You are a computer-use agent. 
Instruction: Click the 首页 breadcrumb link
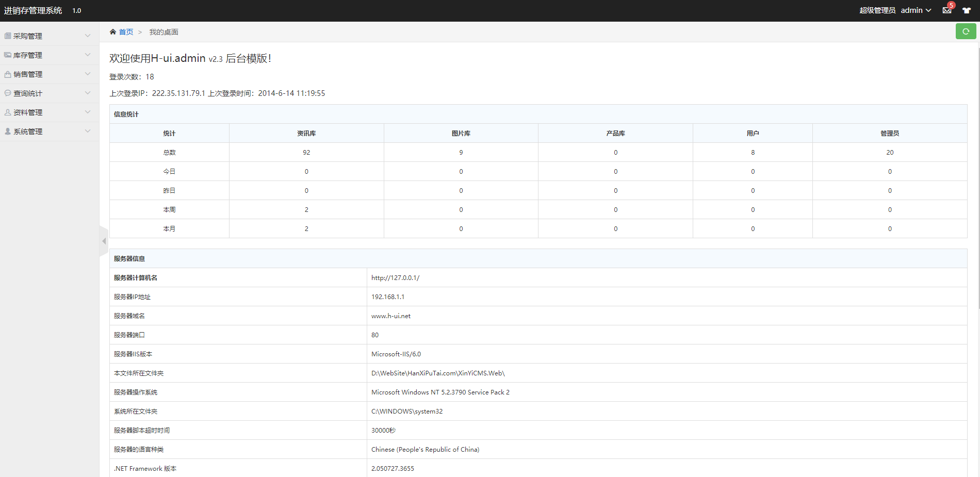[126, 32]
